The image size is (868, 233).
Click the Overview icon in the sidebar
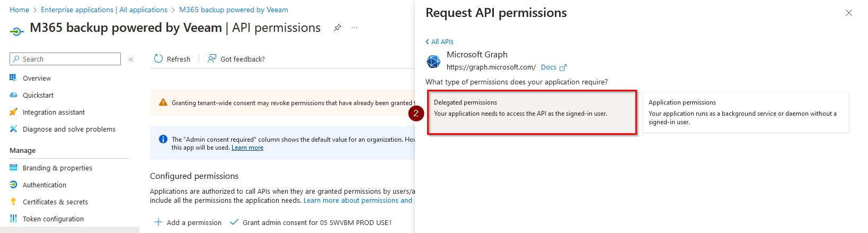(13, 78)
